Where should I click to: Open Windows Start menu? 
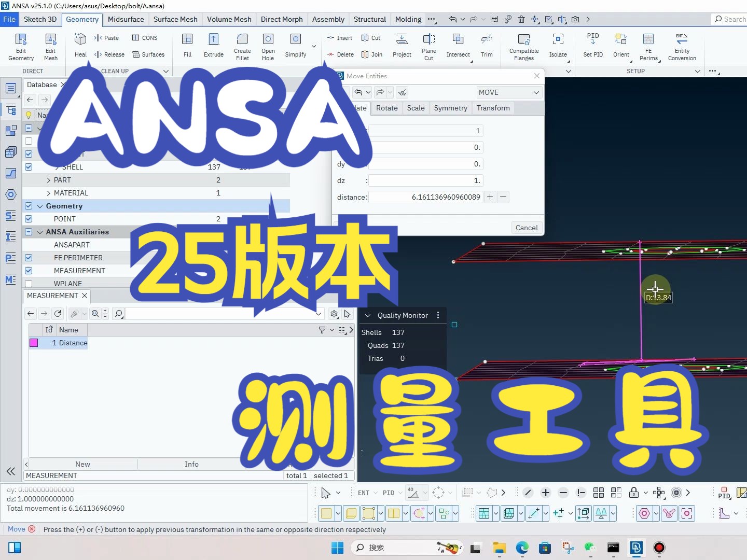pos(337,548)
